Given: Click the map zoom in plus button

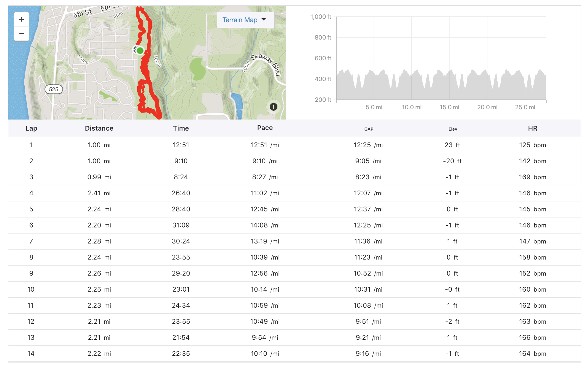Looking at the screenshot, I should coord(22,19).
